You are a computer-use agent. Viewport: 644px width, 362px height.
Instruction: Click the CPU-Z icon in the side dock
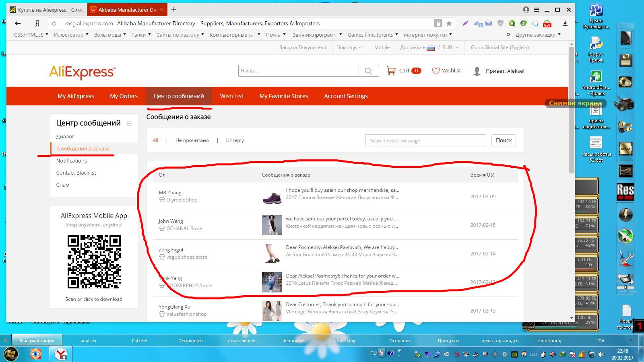click(x=625, y=148)
